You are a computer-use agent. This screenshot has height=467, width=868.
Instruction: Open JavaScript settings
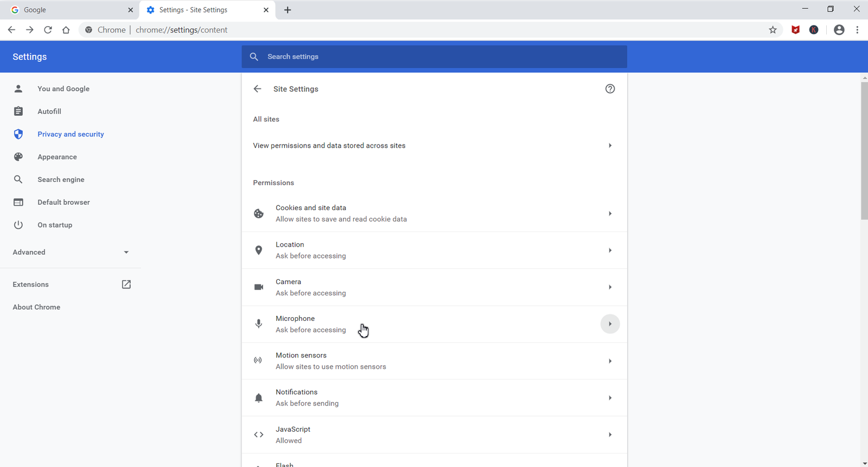coord(434,435)
